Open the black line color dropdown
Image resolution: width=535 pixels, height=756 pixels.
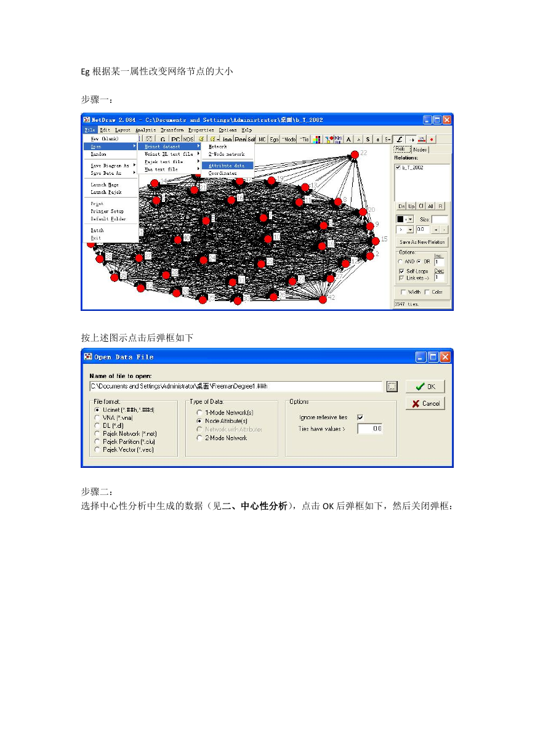(409, 219)
